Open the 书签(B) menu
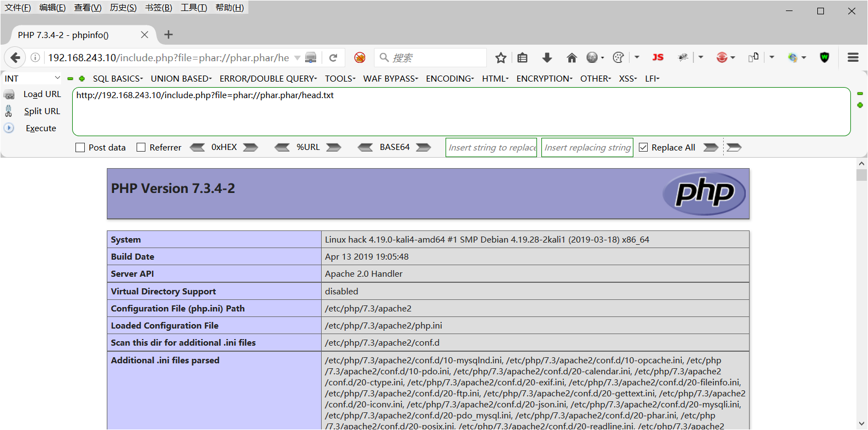The height and width of the screenshot is (430, 868). (x=159, y=7)
